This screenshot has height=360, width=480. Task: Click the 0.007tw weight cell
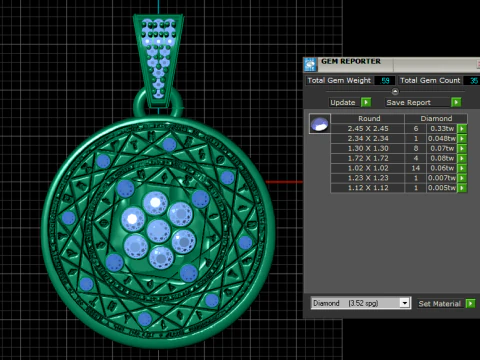(442, 178)
